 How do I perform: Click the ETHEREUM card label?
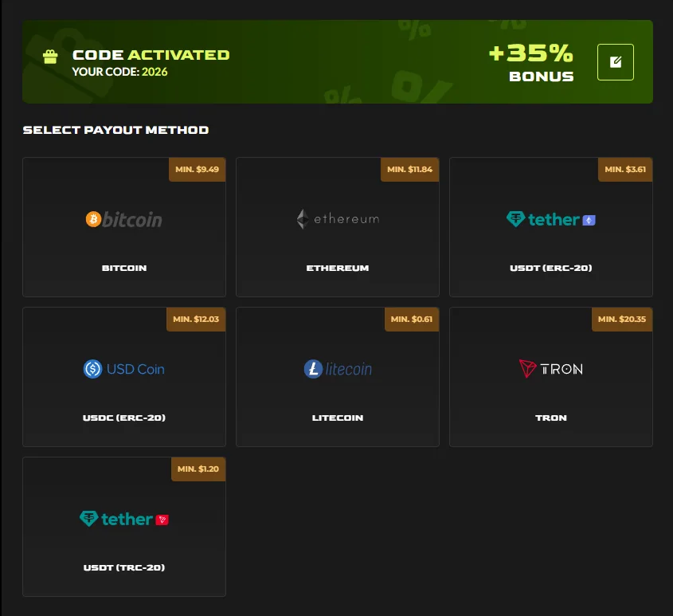coord(338,268)
